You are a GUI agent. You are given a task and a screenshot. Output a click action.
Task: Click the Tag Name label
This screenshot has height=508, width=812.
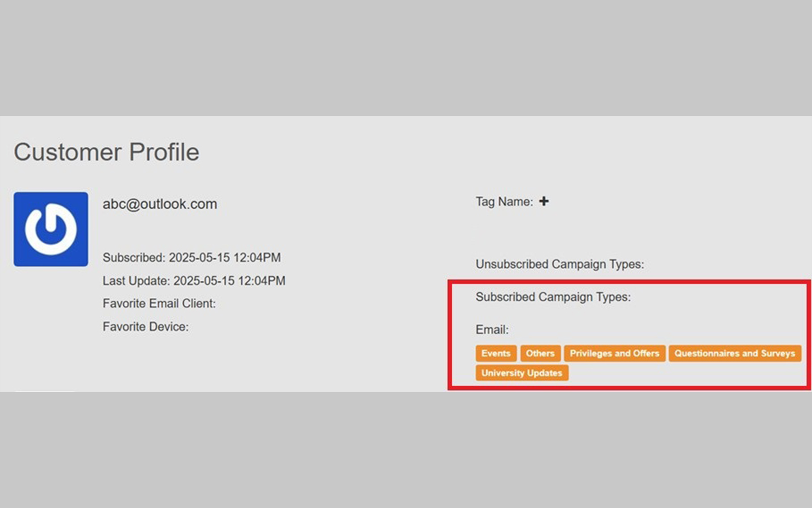tap(504, 202)
